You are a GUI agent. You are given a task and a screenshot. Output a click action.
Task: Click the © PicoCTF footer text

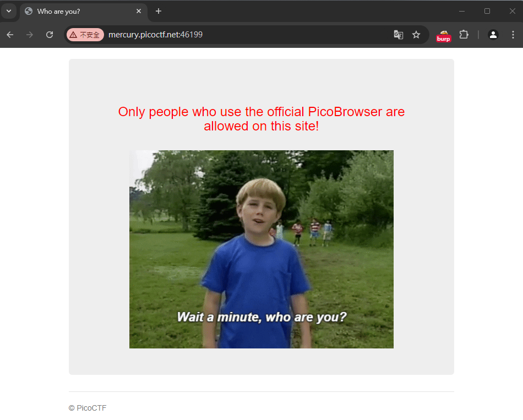[x=88, y=408]
